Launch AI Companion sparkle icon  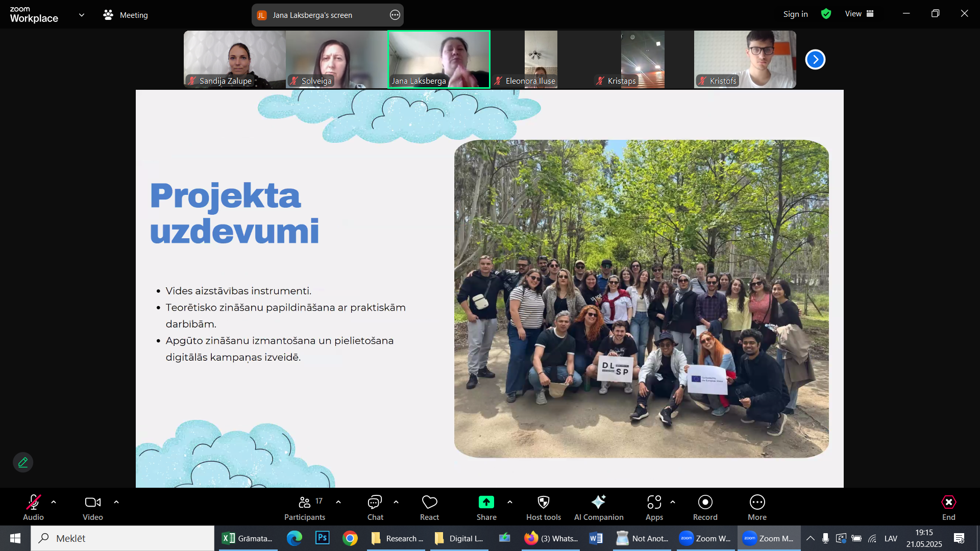pos(598,503)
